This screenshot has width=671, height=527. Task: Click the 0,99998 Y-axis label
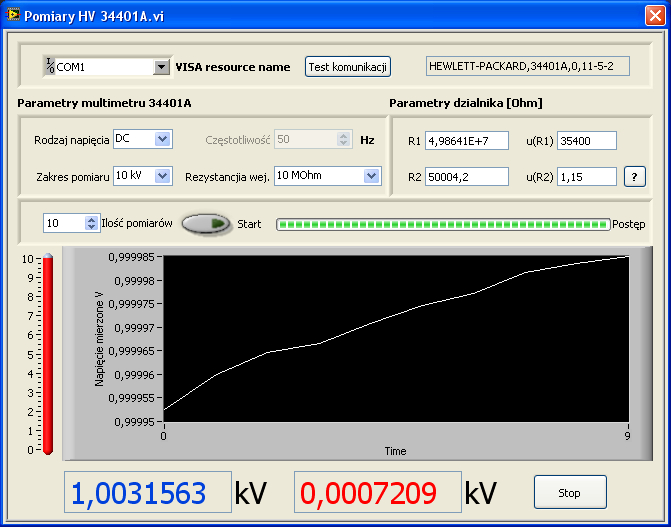click(x=134, y=281)
